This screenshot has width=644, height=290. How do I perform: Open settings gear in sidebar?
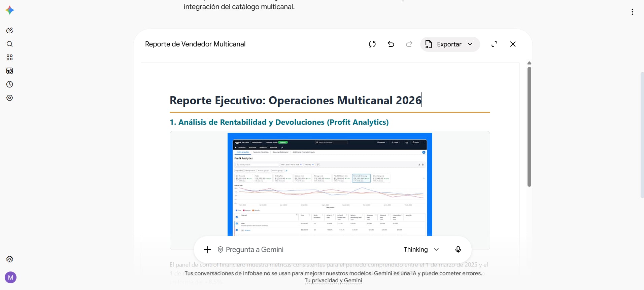pyautogui.click(x=10, y=259)
